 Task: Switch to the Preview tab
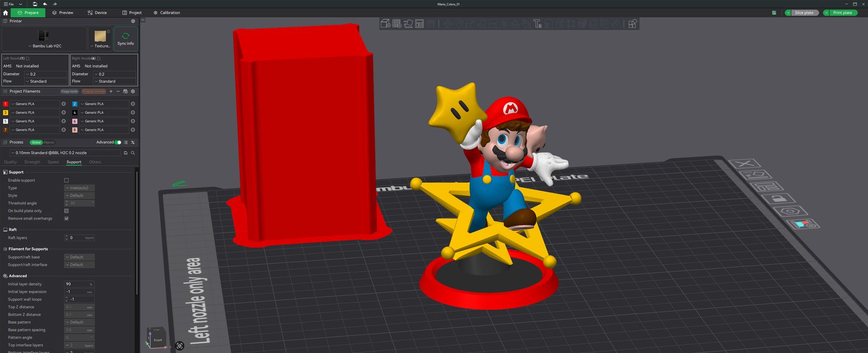point(63,12)
